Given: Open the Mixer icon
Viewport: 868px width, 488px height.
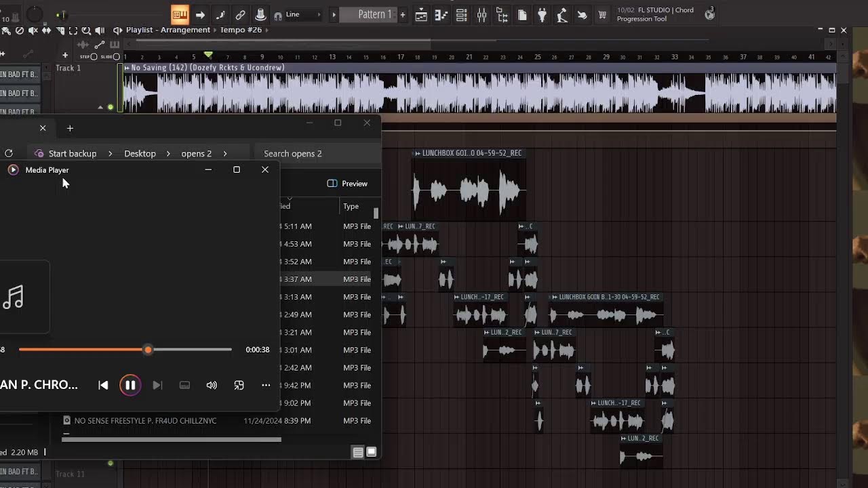Looking at the screenshot, I should 482,14.
